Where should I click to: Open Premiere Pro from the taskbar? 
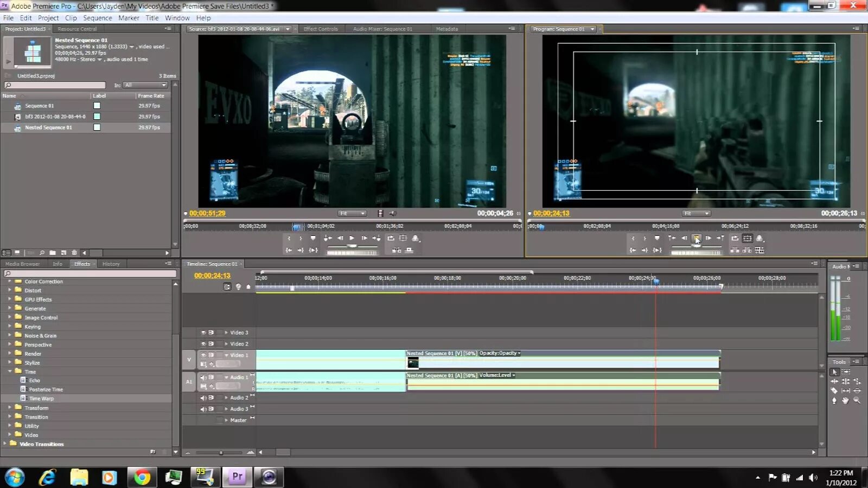[x=238, y=477]
